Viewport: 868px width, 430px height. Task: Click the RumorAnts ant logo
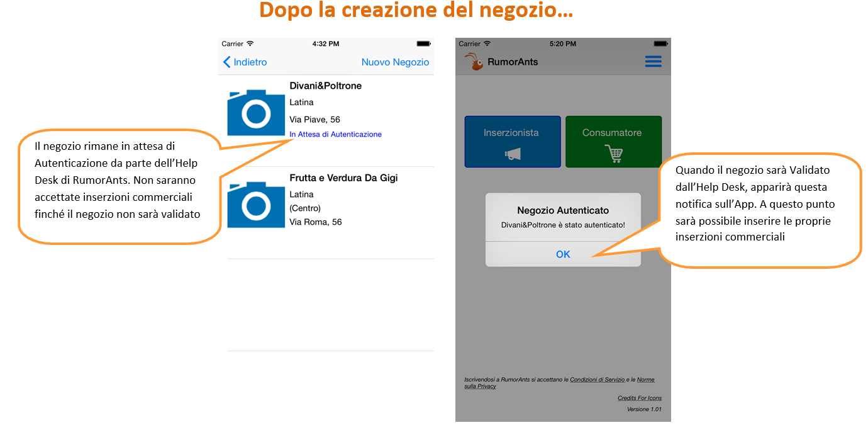(474, 61)
